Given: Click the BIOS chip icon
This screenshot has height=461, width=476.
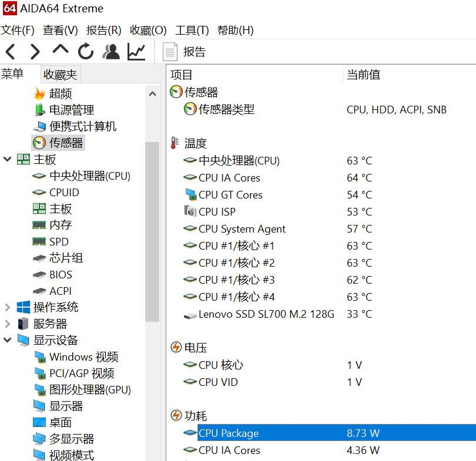Looking at the screenshot, I should pos(39,275).
